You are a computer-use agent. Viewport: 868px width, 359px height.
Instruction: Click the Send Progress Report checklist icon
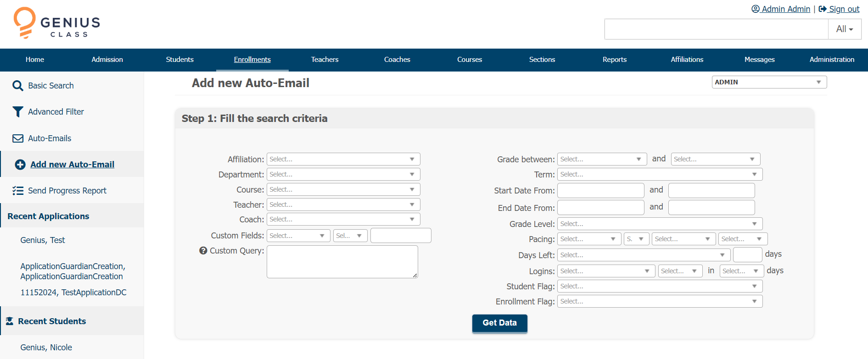pyautogui.click(x=17, y=191)
